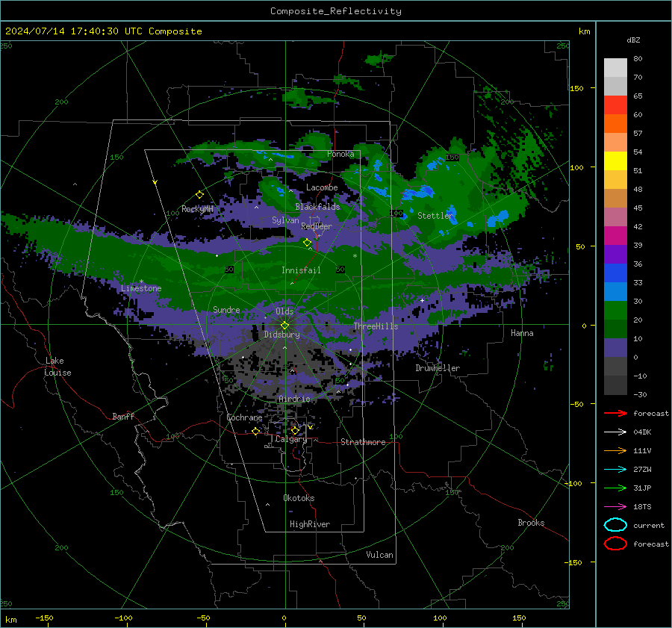This screenshot has height=628, width=672.
Task: Click the Stettler city label
Action: coord(435,216)
